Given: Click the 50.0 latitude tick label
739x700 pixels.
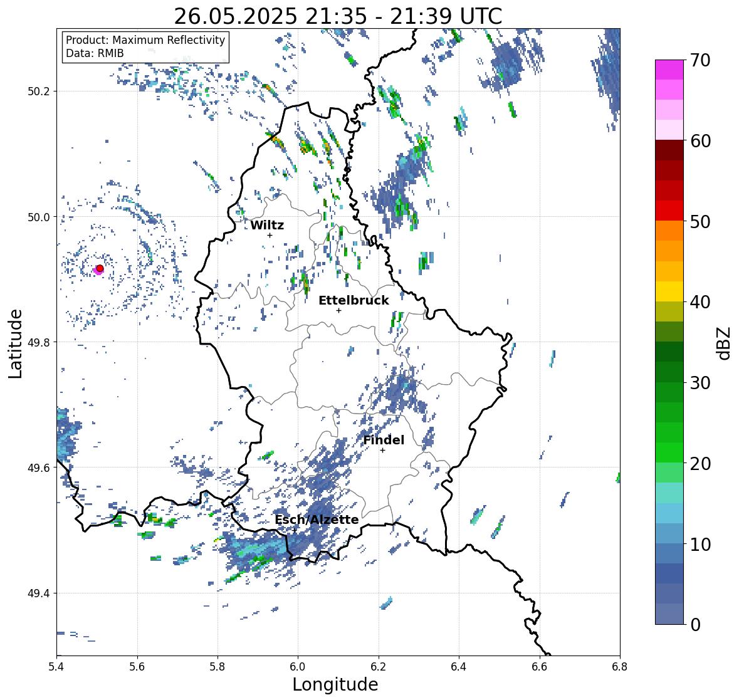Looking at the screenshot, I should point(39,217).
